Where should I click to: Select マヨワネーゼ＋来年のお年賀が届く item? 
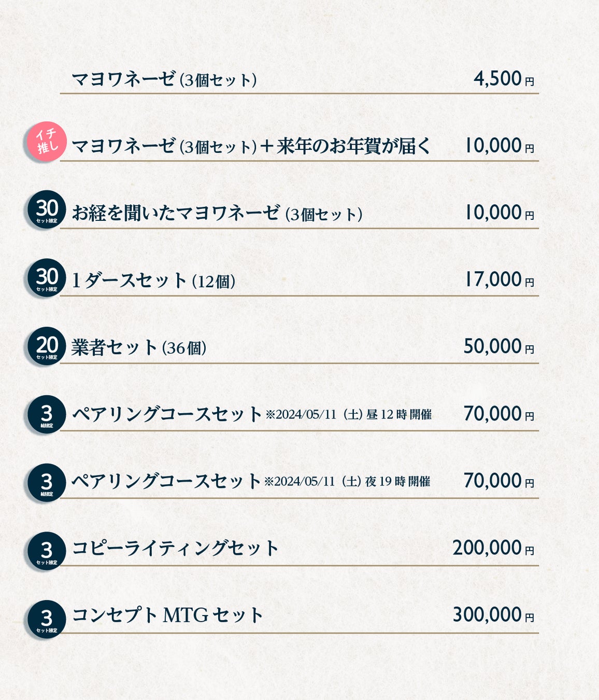point(251,146)
